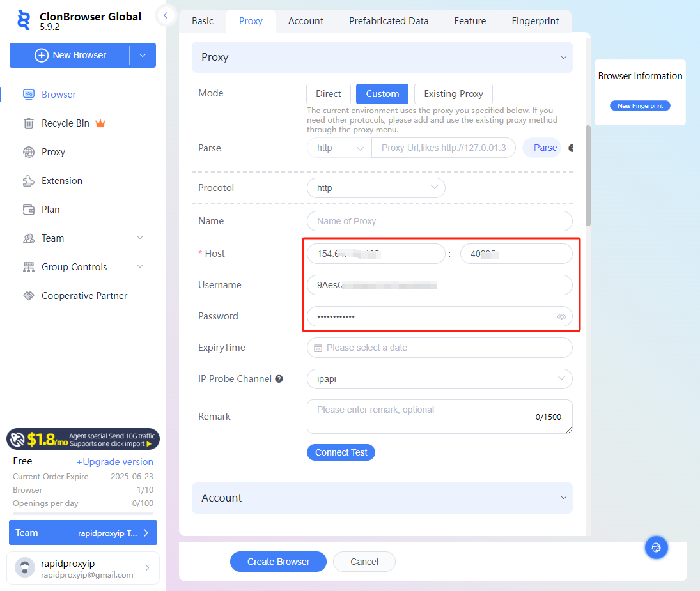Expand the Account section header
Screen dimensions: 700x591
(x=382, y=498)
